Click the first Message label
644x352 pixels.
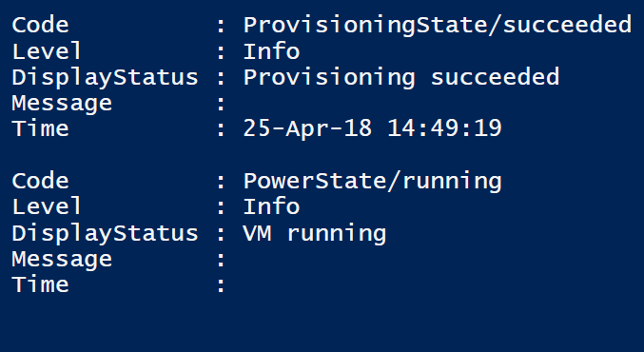pos(62,103)
